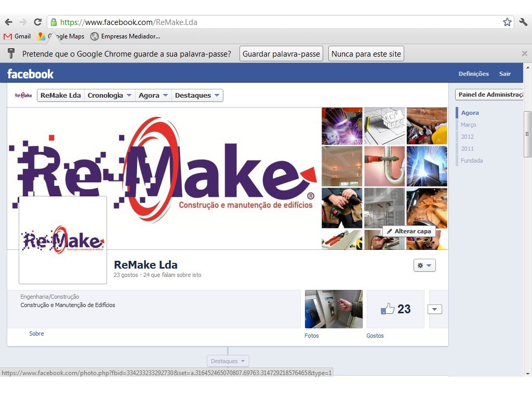Screen dimensions: 532x399
Task: Click the Sair logout link
Action: [x=505, y=74]
